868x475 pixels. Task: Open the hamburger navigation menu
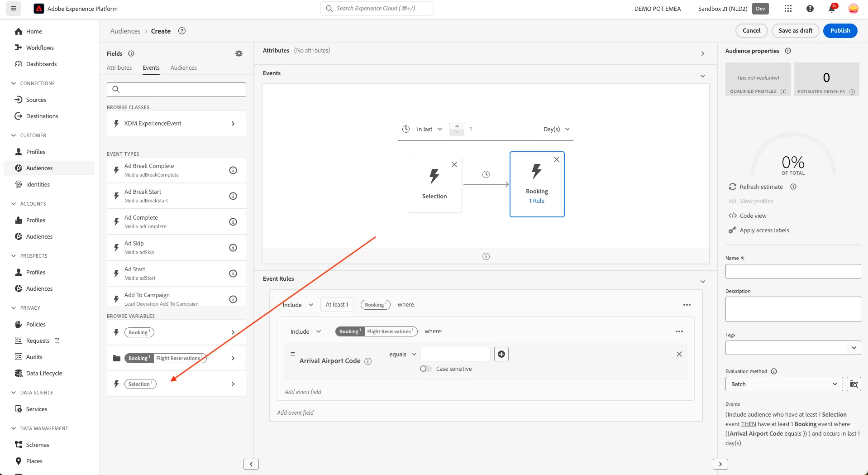pyautogui.click(x=14, y=9)
